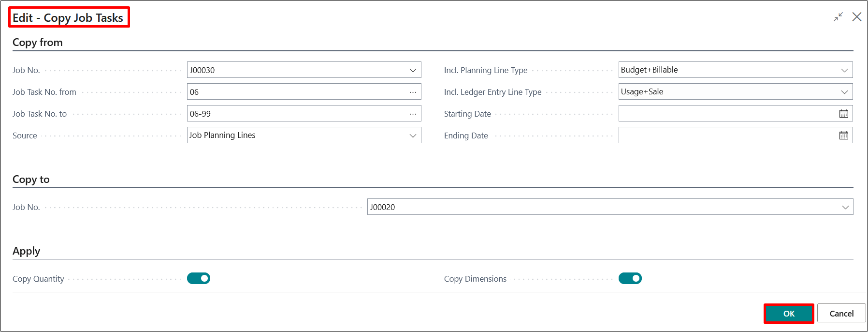This screenshot has width=868, height=332.
Task: Click the Starting Date calendar icon
Action: (843, 114)
